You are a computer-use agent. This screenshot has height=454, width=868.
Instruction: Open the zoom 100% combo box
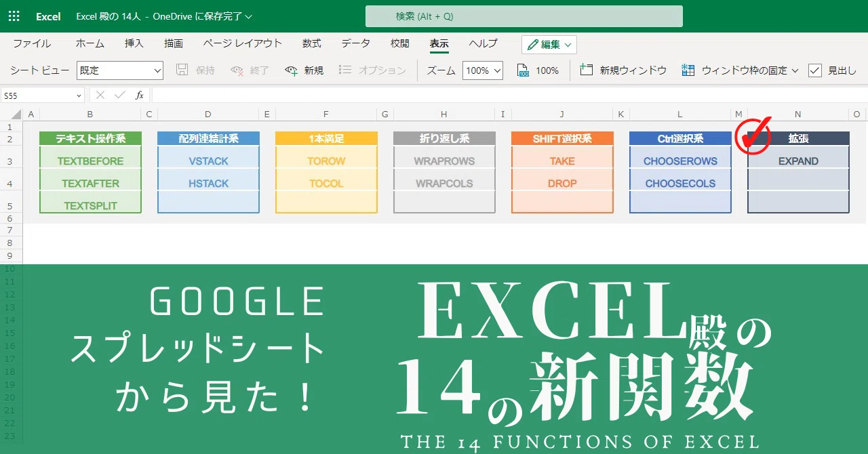coord(483,70)
